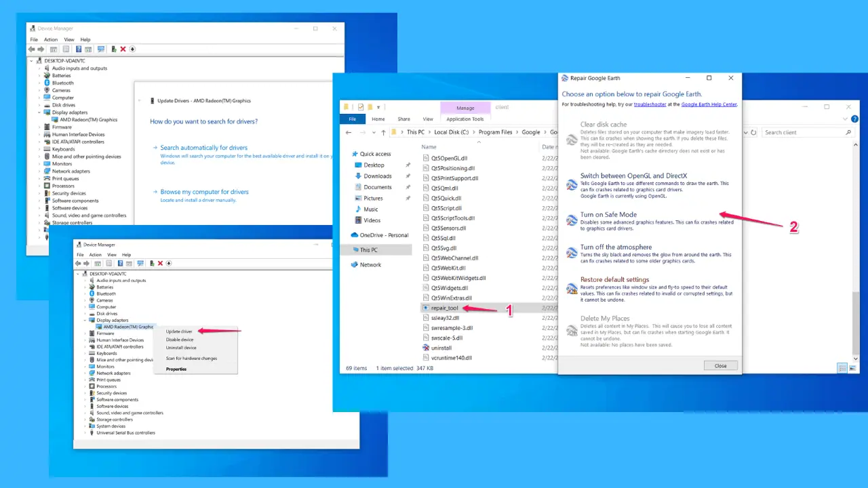Expand the ribbon chevron beside Help icon
The image size is (868, 488).
coord(846,119)
